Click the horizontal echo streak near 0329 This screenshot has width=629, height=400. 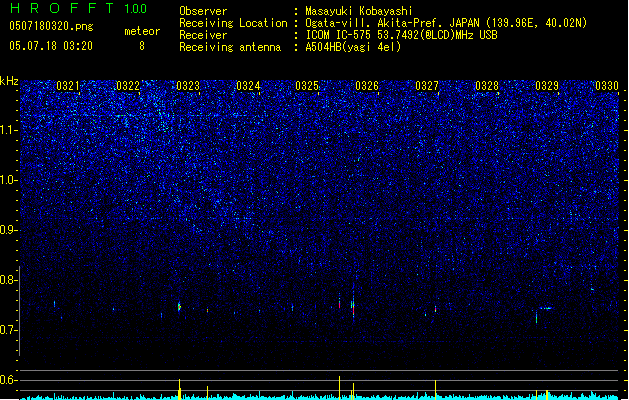546,308
